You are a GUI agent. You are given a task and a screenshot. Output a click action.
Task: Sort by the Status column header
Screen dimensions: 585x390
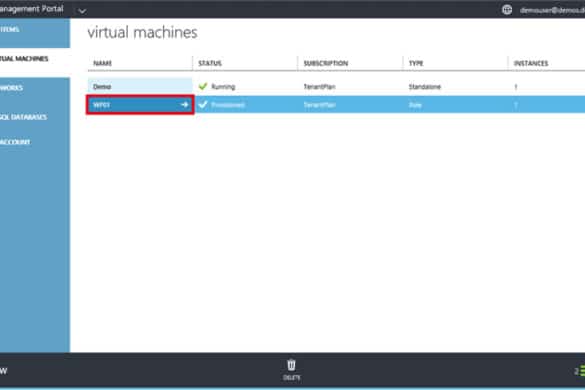tap(210, 63)
